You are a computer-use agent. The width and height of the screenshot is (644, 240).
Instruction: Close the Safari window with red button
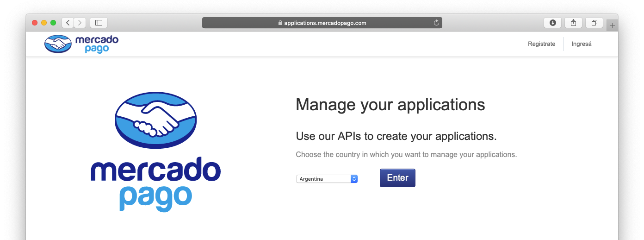[x=35, y=23]
